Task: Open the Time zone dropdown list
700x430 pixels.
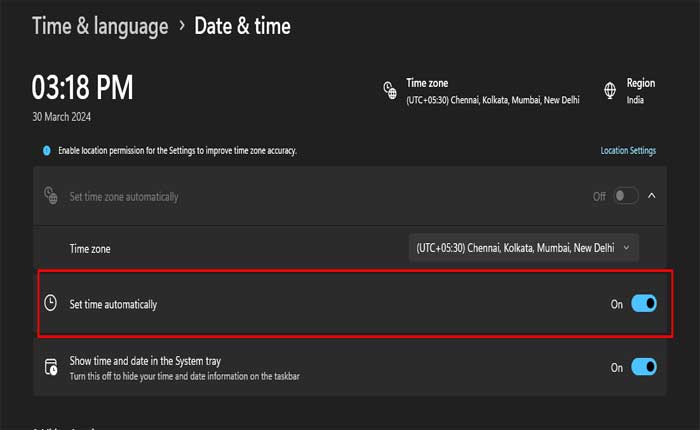Action: pyautogui.click(x=523, y=247)
